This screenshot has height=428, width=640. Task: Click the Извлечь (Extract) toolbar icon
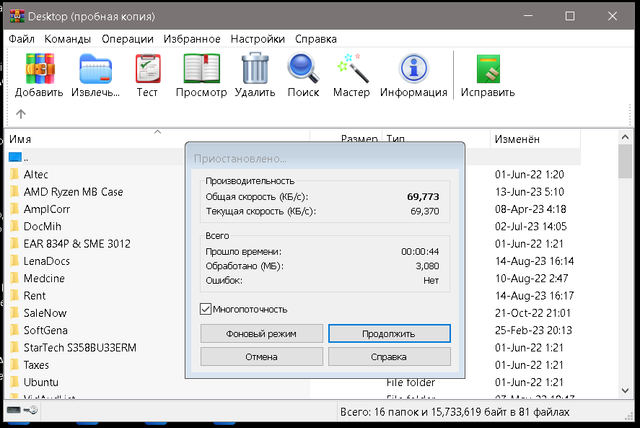95,69
